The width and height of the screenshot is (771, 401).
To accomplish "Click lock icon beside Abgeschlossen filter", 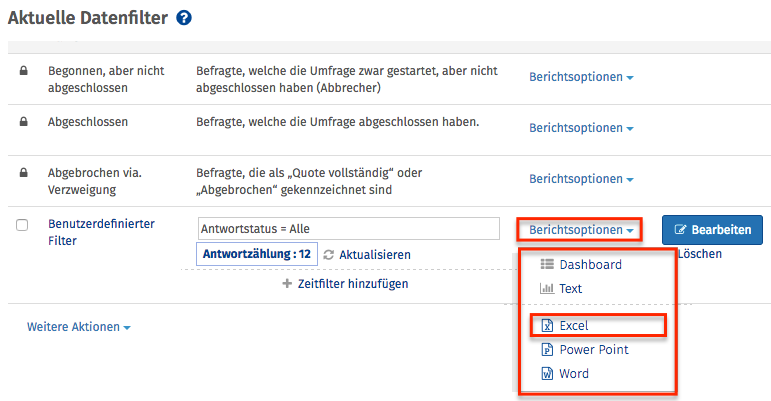I will pyautogui.click(x=23, y=121).
